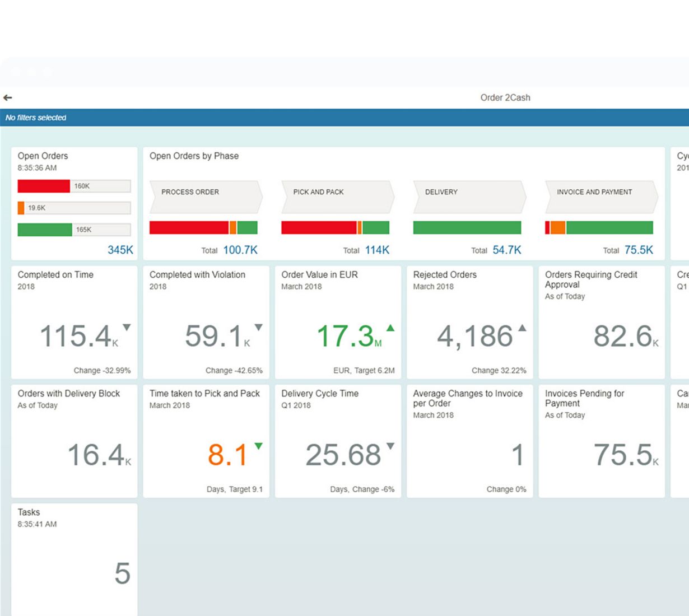Click the up trend arrow on Rejected Orders
This screenshot has width=689, height=616.
tap(522, 328)
